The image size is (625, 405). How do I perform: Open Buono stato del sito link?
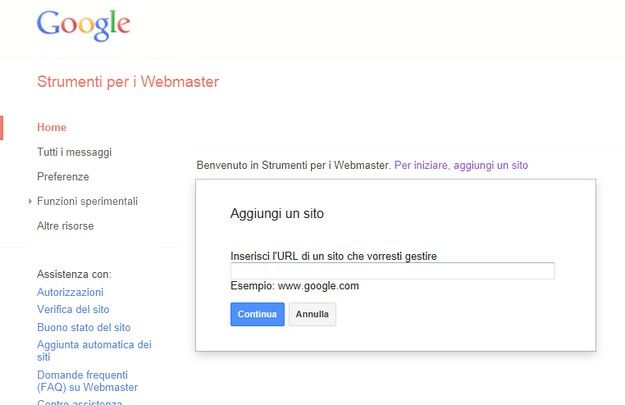pos(84,327)
